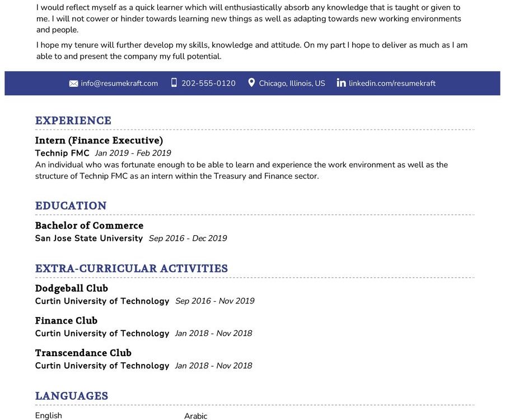Select the Intern (Finance Executive) job title
The image size is (505, 420).
tap(99, 140)
